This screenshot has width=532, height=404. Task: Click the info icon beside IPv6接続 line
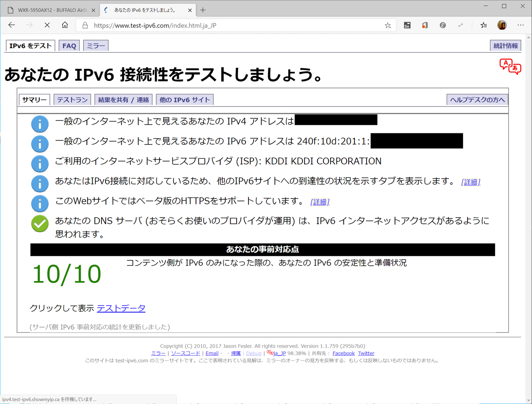(x=40, y=184)
